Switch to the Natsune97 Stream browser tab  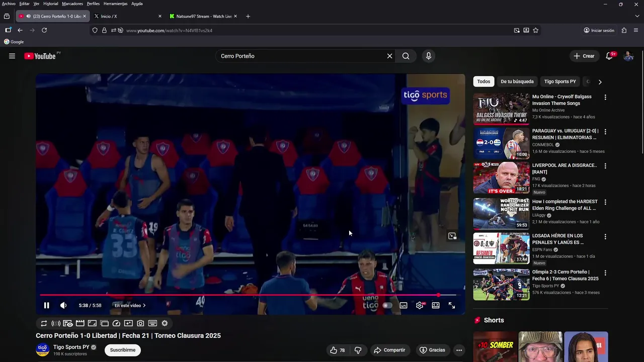(203, 17)
